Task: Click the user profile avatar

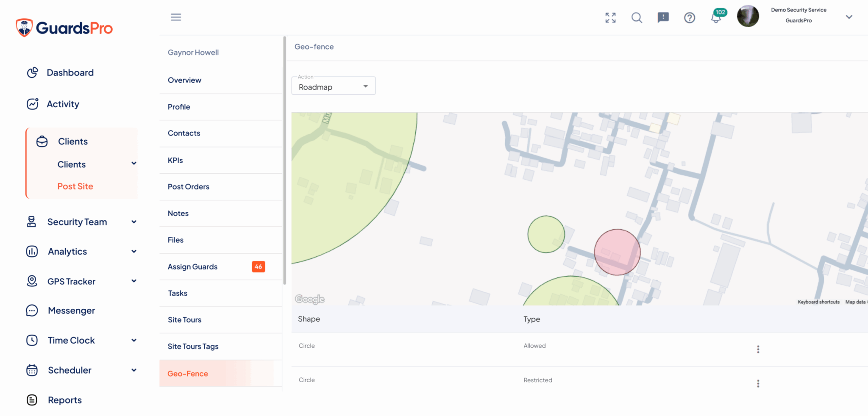Action: coord(748,17)
